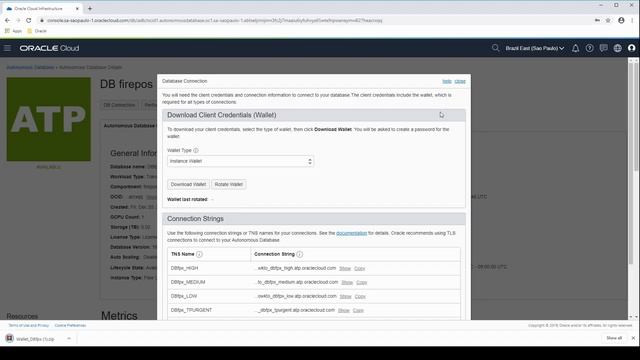Image resolution: width=640 pixels, height=360 pixels.
Task: Open the user profile avatar icon
Action: tap(631, 48)
